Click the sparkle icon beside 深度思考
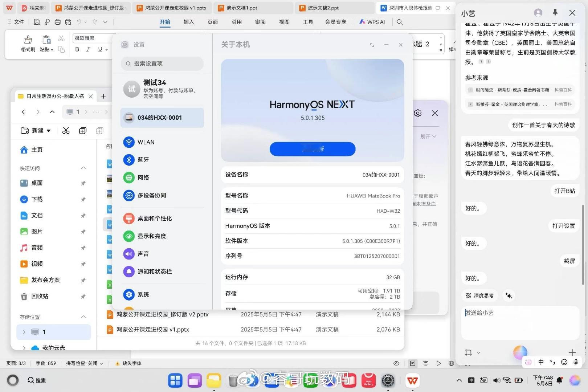Screen dimensions: 588x392 [x=509, y=296]
